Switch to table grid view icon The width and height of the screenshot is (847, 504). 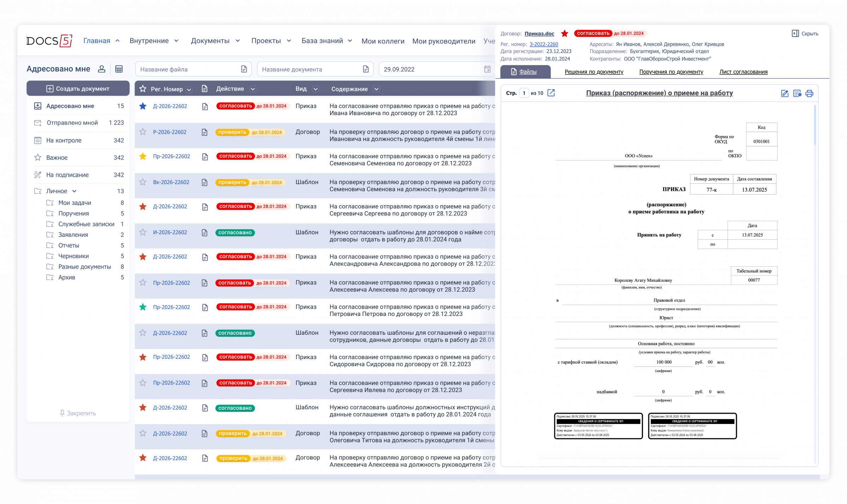point(119,69)
